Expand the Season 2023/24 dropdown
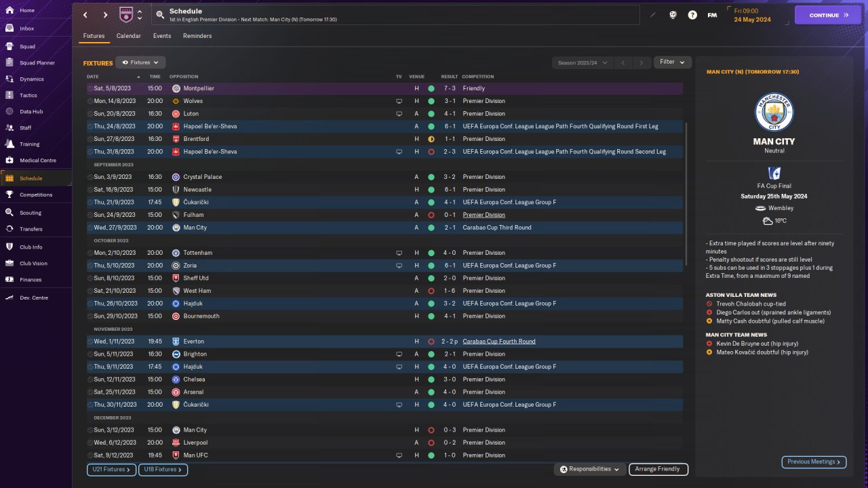Viewport: 868px width, 488px height. pyautogui.click(x=582, y=62)
